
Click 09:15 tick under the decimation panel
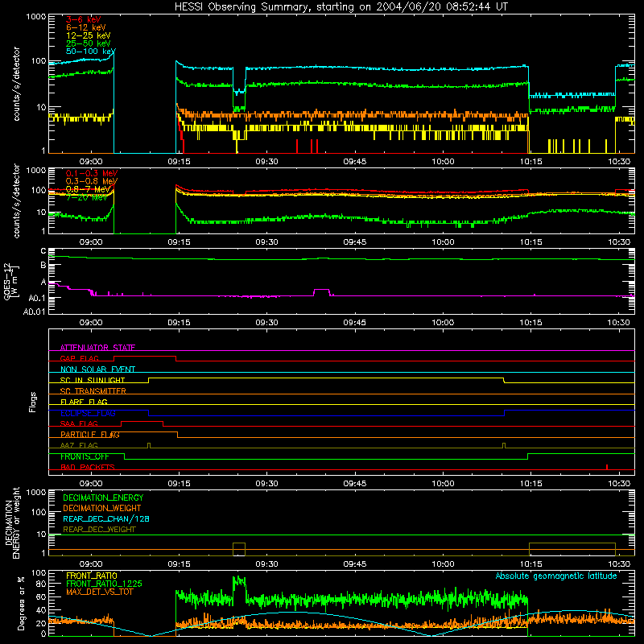(179, 564)
